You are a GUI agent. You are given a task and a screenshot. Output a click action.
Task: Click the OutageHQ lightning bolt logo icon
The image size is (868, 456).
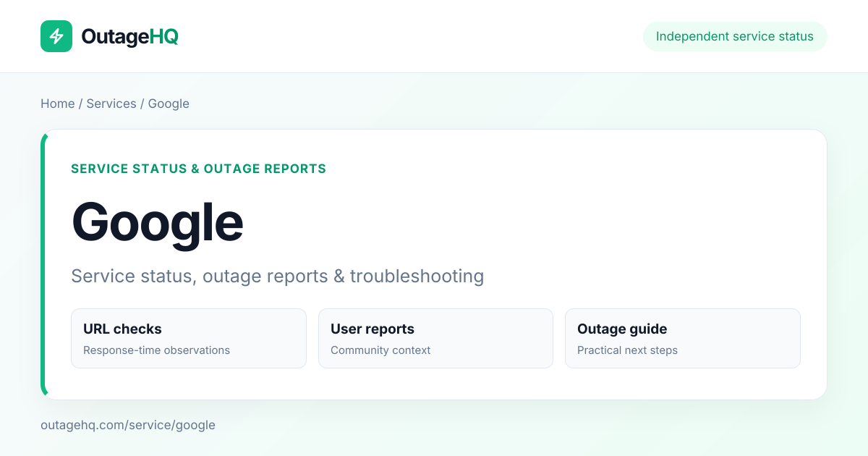pos(56,36)
